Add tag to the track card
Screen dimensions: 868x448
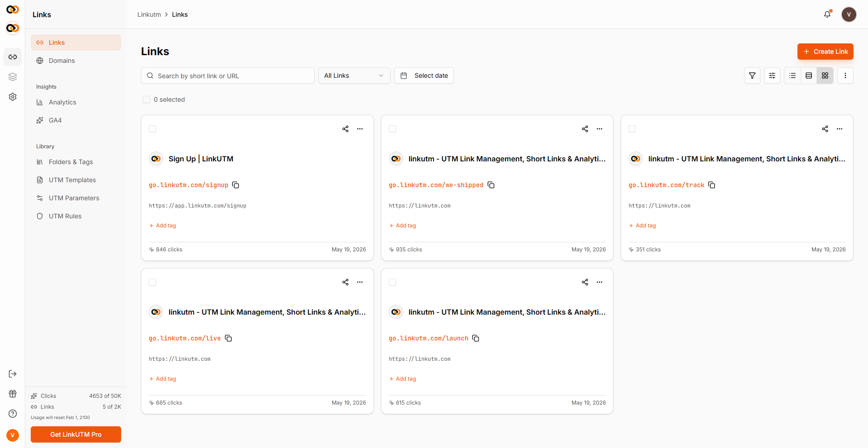tap(642, 226)
